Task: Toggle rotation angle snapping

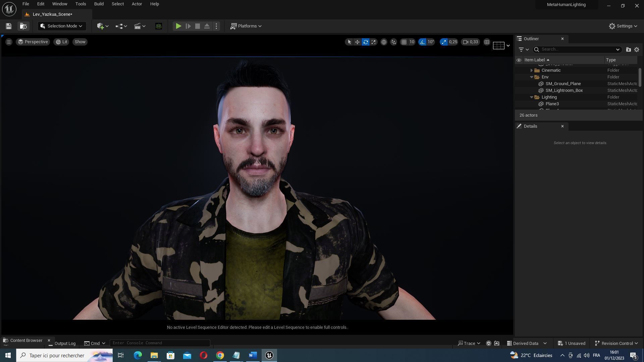Action: coord(422,42)
